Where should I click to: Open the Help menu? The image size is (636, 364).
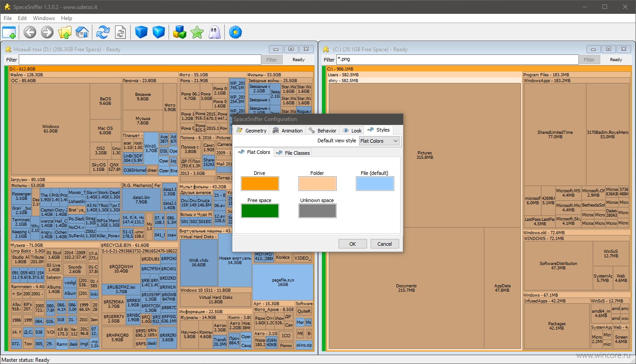66,18
